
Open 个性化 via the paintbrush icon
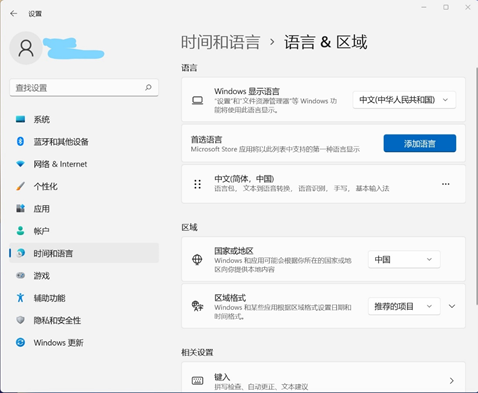(20, 186)
